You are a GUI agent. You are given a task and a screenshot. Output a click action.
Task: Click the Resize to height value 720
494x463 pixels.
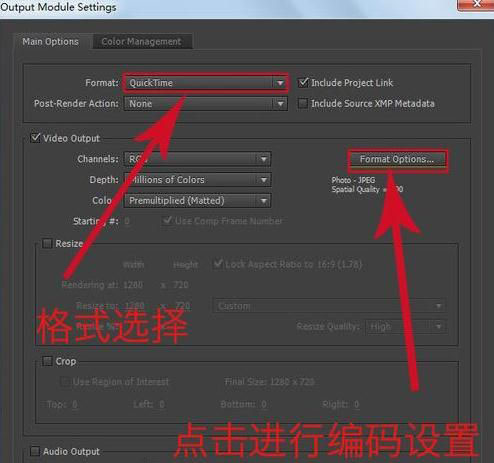point(182,306)
